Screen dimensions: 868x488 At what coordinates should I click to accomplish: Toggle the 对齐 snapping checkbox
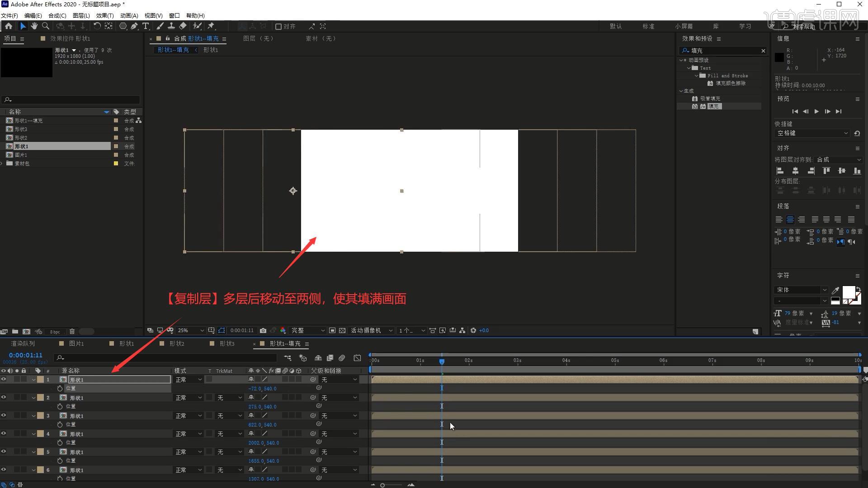(x=278, y=27)
